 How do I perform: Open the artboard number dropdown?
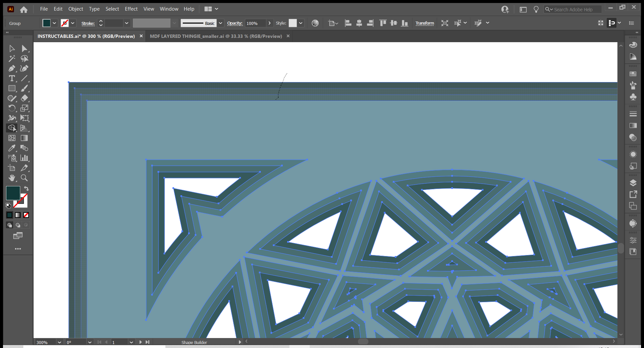(131, 342)
